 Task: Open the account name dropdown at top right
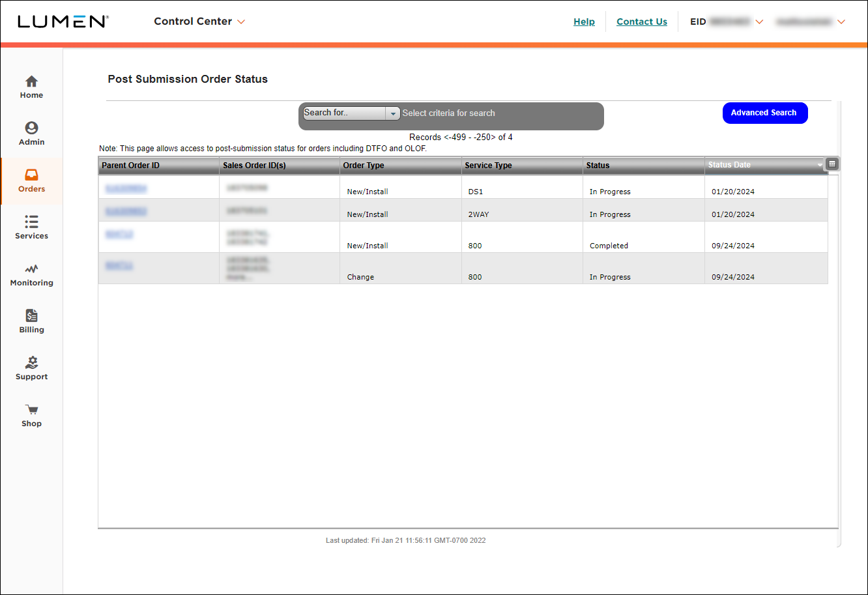(x=841, y=22)
